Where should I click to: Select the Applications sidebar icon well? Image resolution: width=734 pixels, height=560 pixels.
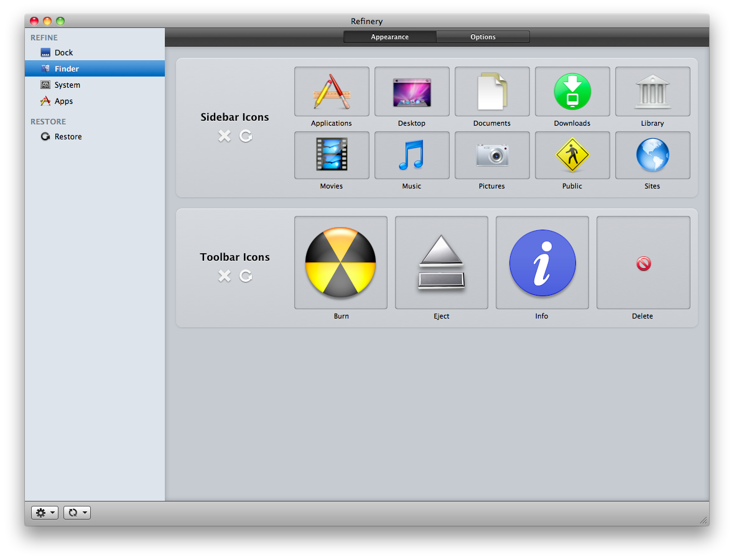(x=332, y=91)
